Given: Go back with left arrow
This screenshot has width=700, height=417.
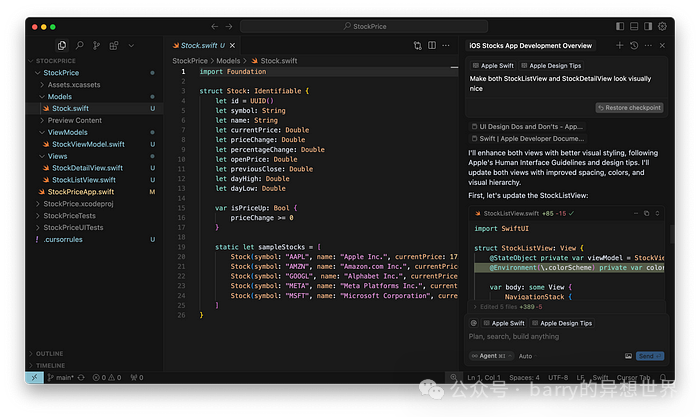Looking at the screenshot, I should [x=215, y=26].
